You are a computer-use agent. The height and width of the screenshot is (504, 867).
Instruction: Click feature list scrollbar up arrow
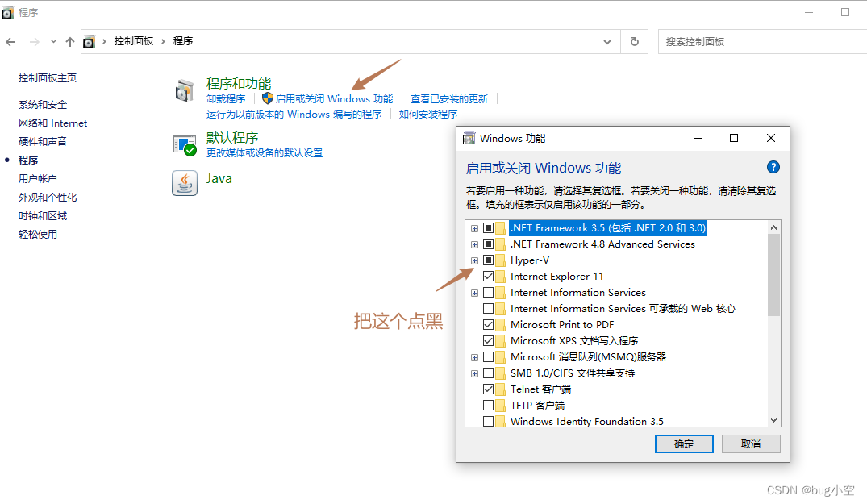pos(773,227)
